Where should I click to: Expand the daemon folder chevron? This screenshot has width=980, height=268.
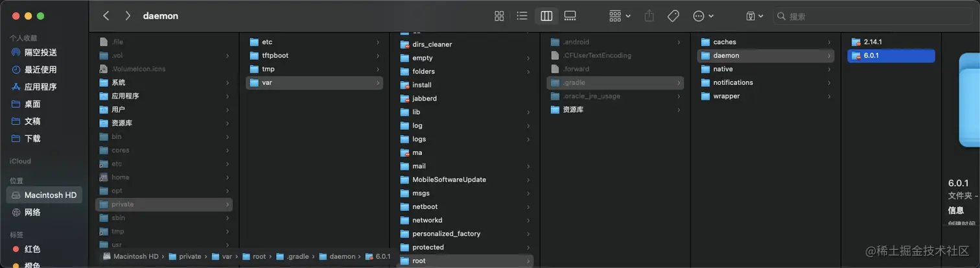click(x=829, y=56)
